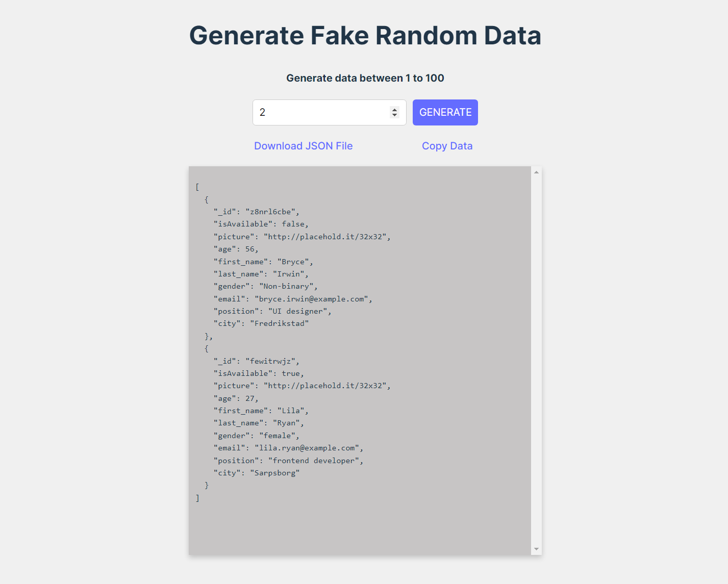Open the Download JSON File link
The height and width of the screenshot is (584, 728).
tap(304, 146)
